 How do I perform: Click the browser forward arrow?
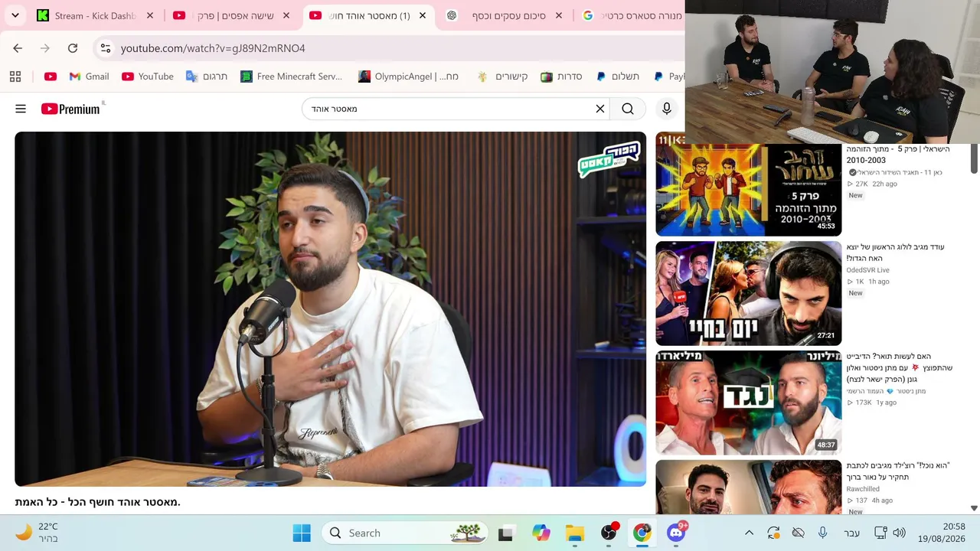pos(45,48)
